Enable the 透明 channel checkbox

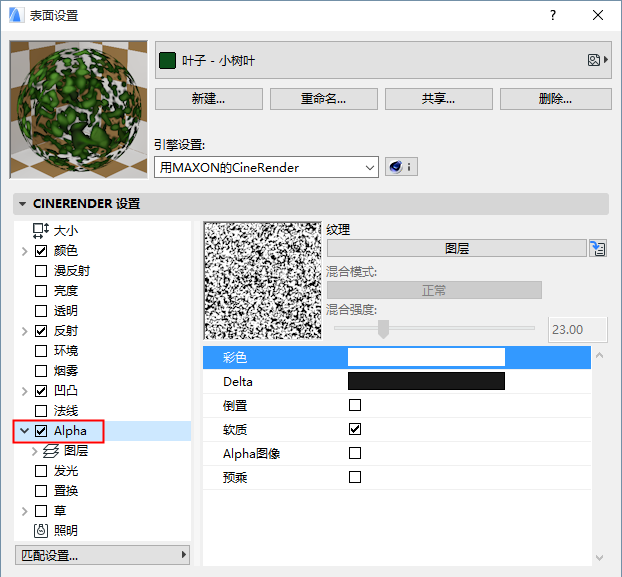pyautogui.click(x=41, y=311)
